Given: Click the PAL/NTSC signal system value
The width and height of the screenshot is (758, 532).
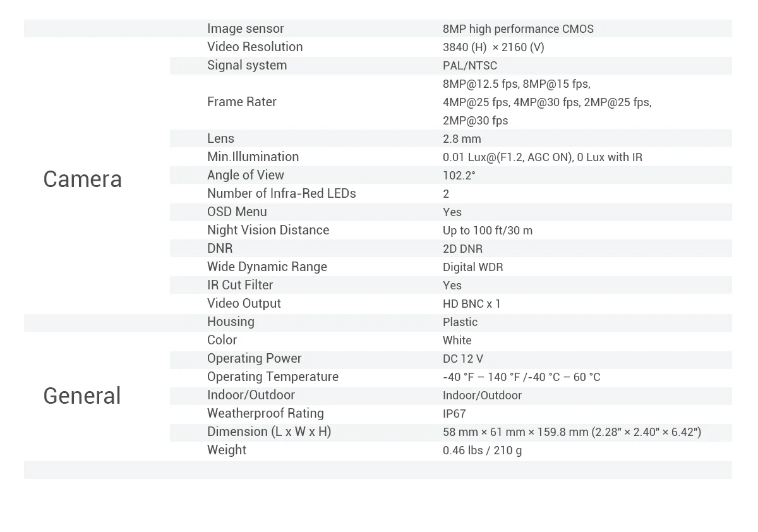Looking at the screenshot, I should pos(470,66).
